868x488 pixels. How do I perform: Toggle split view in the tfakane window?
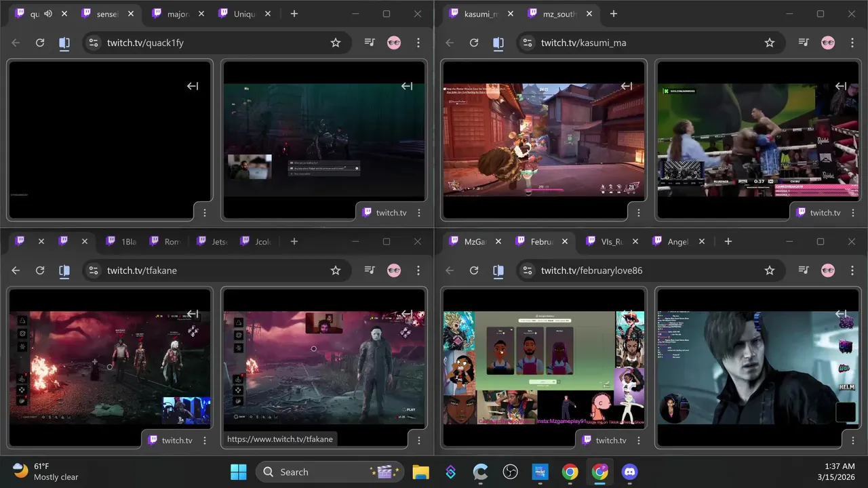point(64,270)
